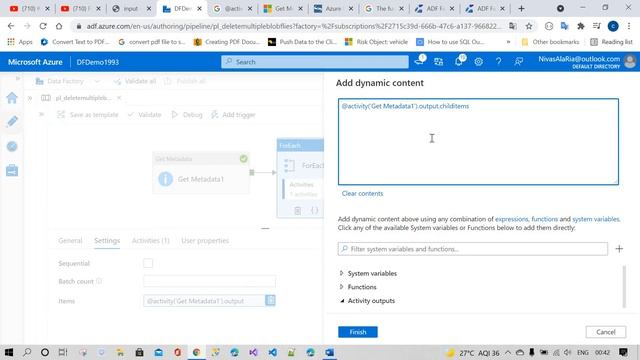Expand the factory resources pane chevron
640x360 pixels.
(30, 98)
